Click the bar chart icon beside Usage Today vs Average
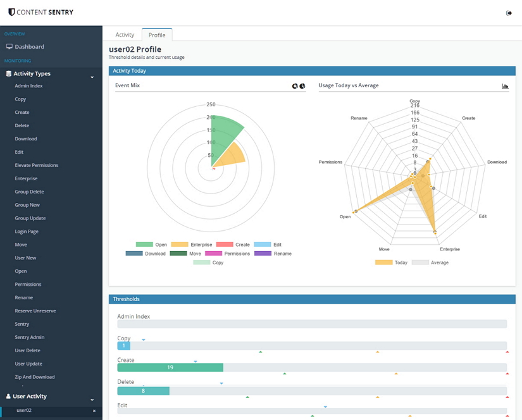Image resolution: width=522 pixels, height=420 pixels. (505, 86)
